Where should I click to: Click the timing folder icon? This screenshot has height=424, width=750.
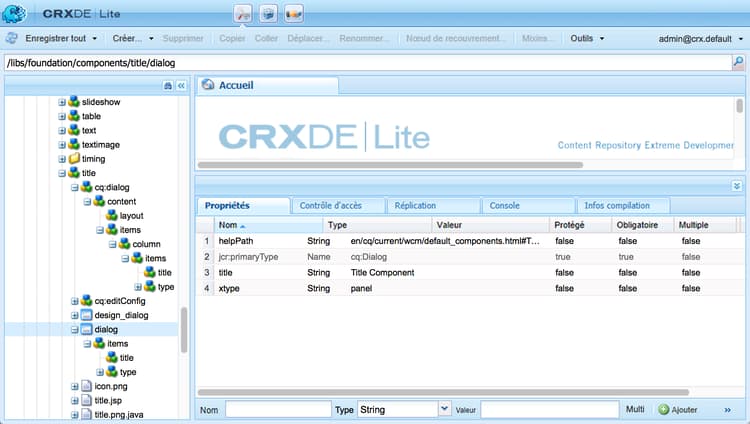point(74,158)
